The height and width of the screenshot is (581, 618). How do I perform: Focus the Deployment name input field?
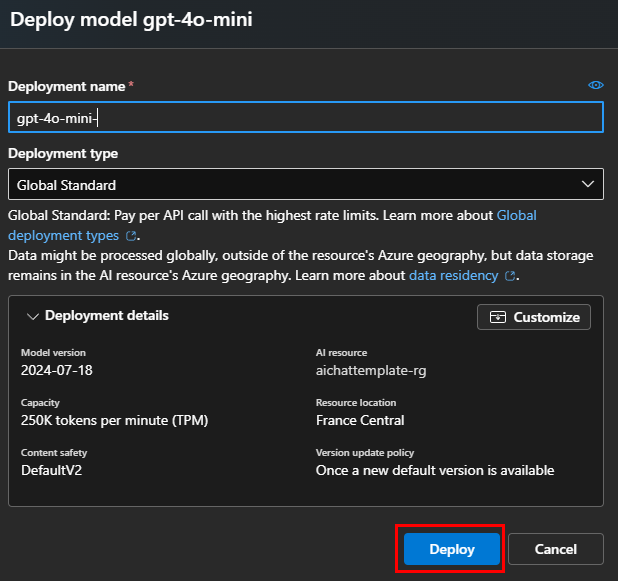pyautogui.click(x=306, y=117)
